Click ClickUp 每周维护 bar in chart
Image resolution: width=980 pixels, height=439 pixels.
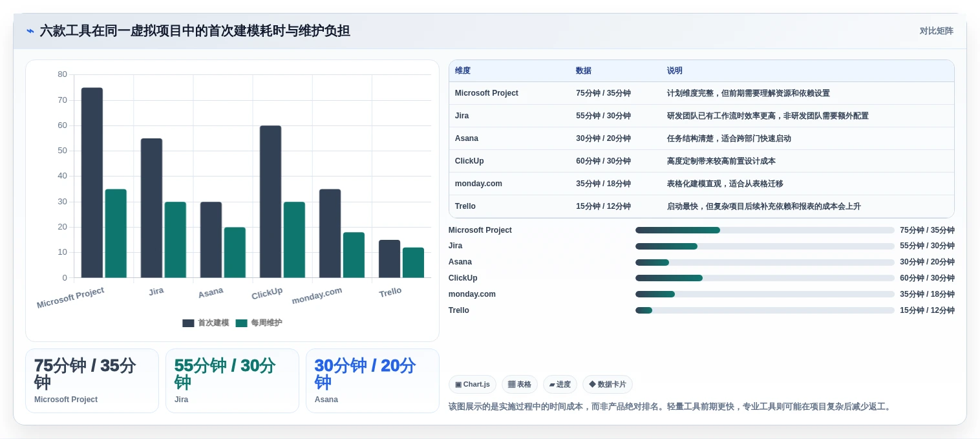tap(294, 240)
